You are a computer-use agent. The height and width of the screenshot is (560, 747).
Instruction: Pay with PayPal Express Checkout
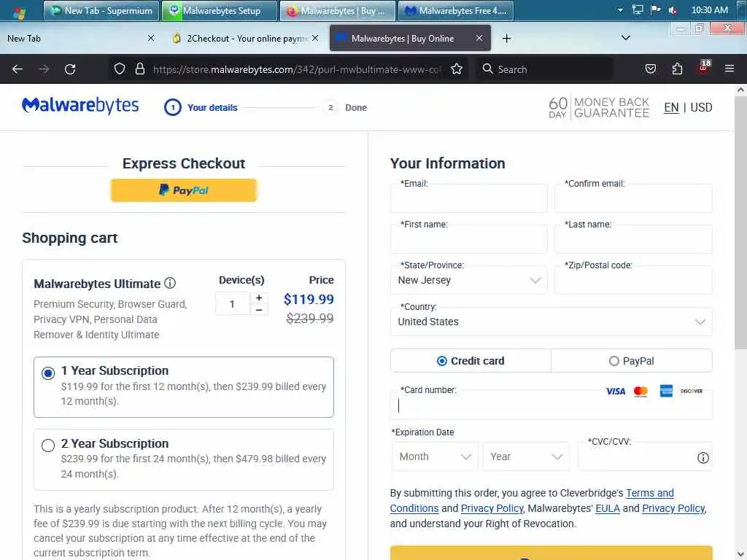184,190
